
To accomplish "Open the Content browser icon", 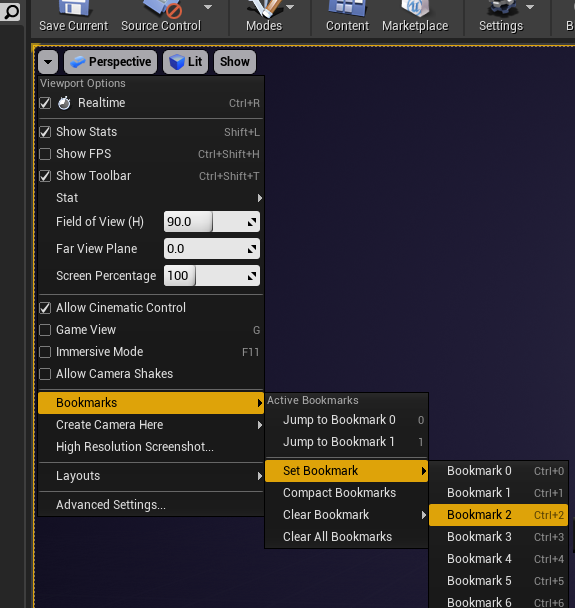I will click(347, 8).
